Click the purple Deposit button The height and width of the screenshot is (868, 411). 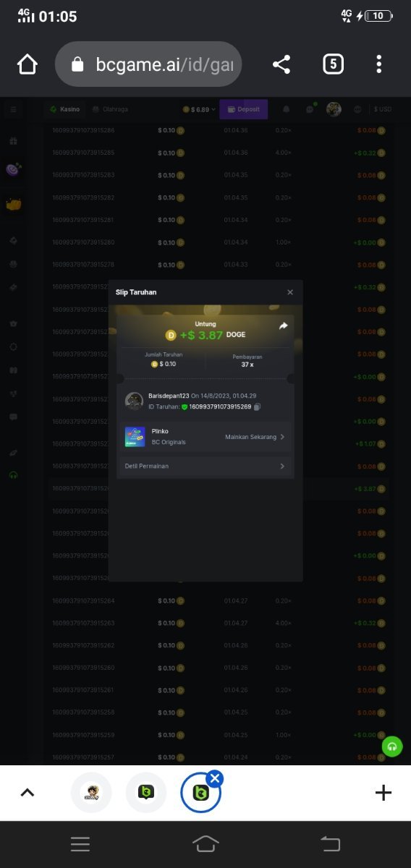tap(244, 109)
